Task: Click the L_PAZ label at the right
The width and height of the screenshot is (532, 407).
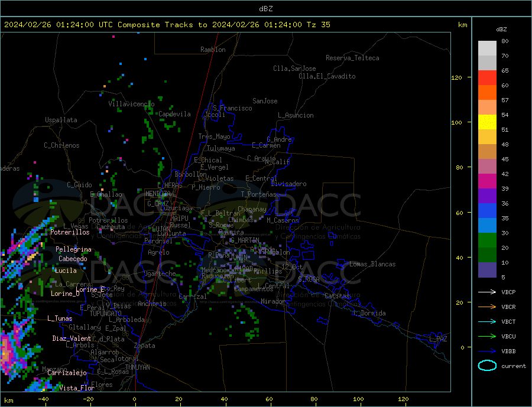Action: pos(438,339)
